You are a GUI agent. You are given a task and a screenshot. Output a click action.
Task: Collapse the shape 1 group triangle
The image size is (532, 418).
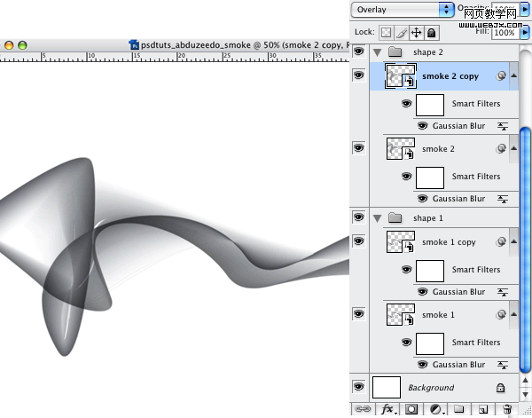378,217
